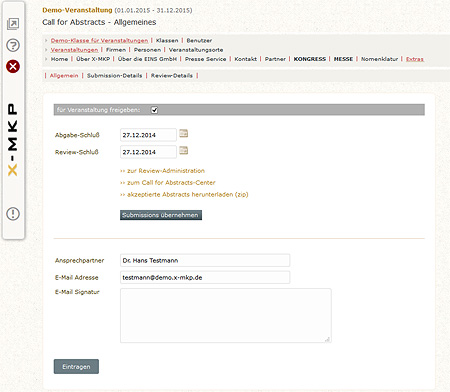Focus the Review-Schluß date field
The width and height of the screenshot is (450, 392).
(148, 152)
